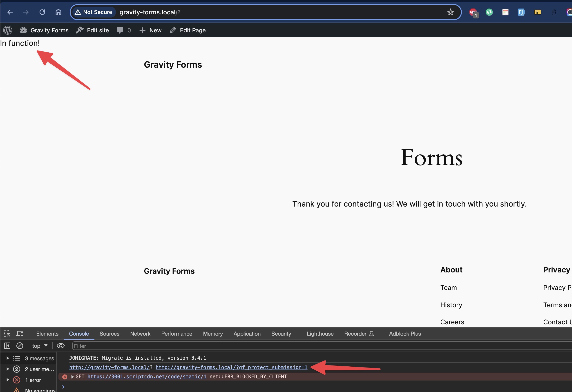Screen dimensions: 572x392
Task: Switch to the Application tab
Action: tap(247, 334)
